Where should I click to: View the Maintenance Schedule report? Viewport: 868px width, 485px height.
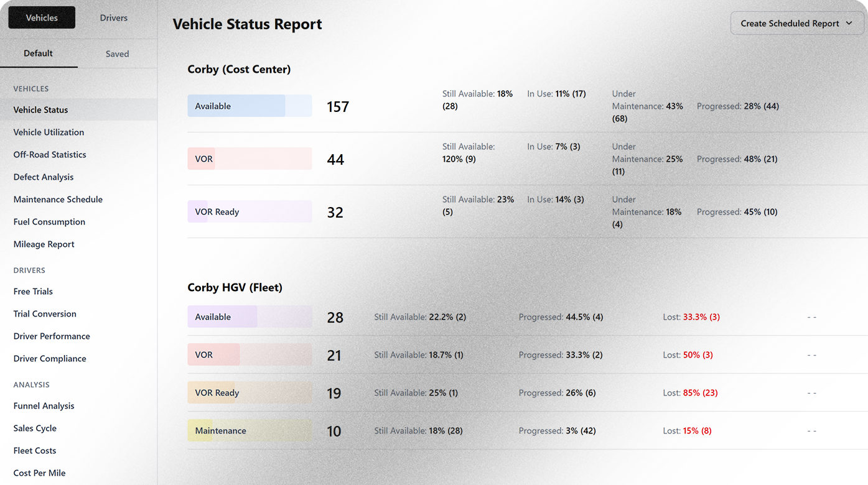[x=58, y=200]
